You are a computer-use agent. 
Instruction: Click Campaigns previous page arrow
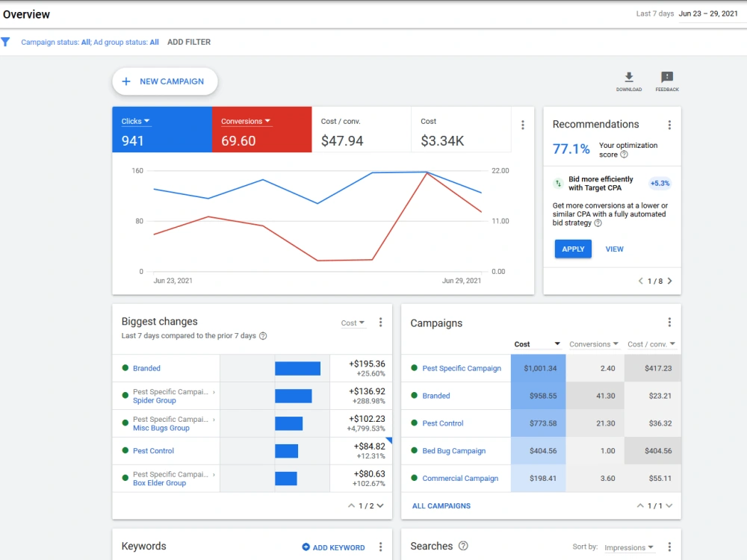[x=640, y=505]
